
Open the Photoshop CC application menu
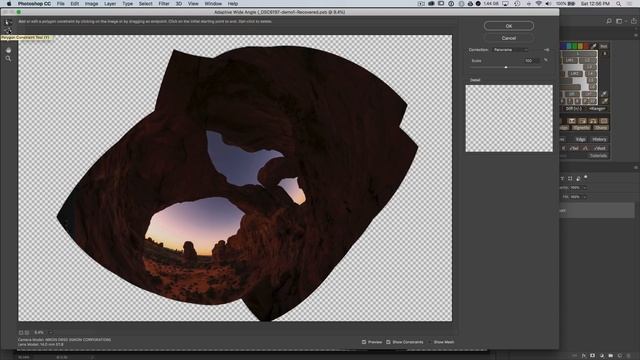pyautogui.click(x=34, y=4)
